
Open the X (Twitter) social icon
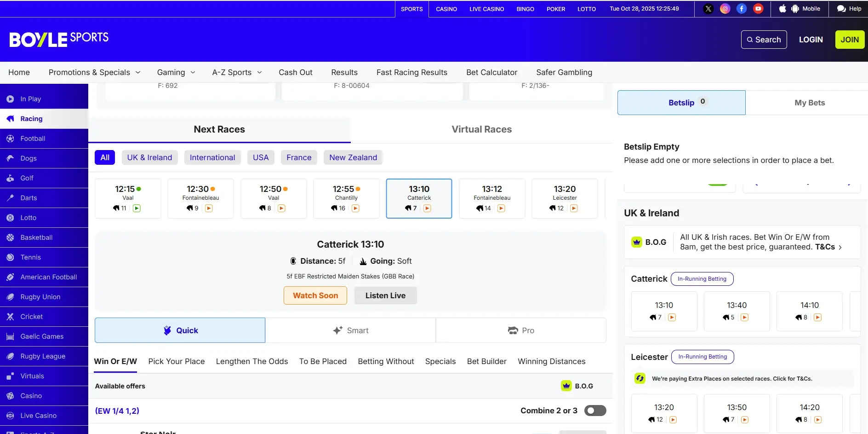pyautogui.click(x=708, y=9)
